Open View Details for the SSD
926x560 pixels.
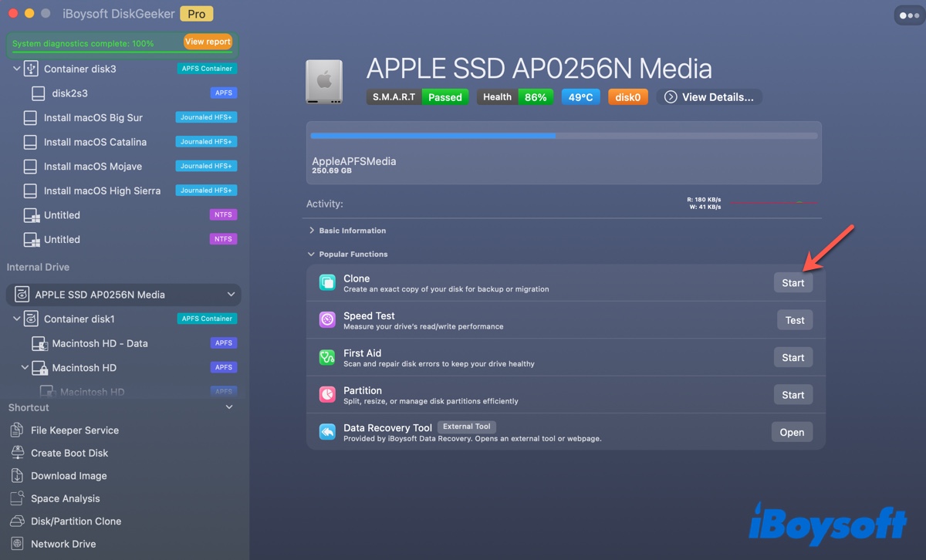(x=709, y=97)
